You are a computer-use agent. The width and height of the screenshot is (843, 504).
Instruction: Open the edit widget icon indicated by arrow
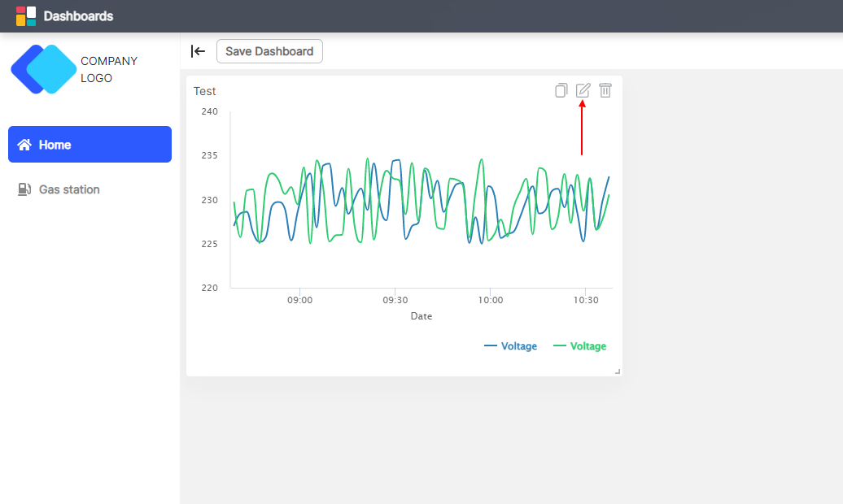(583, 90)
